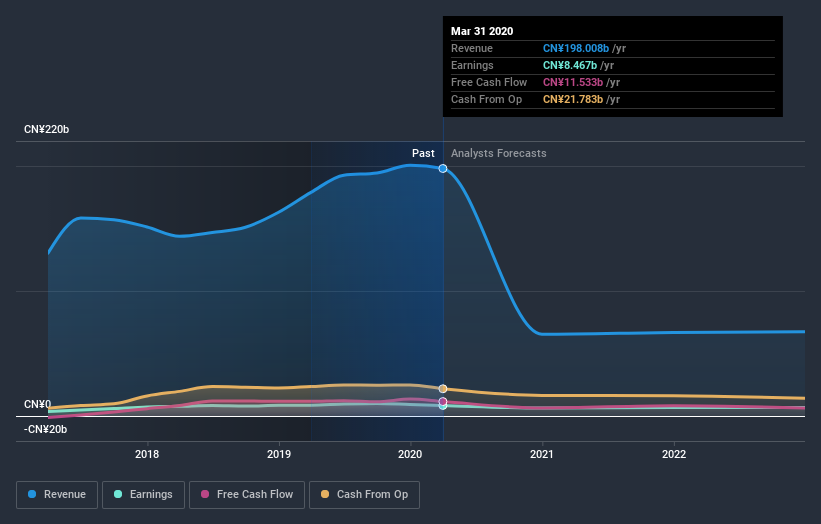Click the CN¥0 y-axis label
Screen dimensions: 821x524
(38, 404)
